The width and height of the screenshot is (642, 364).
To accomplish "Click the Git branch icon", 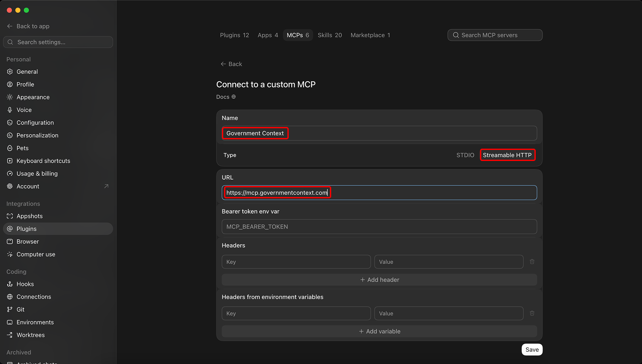I will [10, 310].
